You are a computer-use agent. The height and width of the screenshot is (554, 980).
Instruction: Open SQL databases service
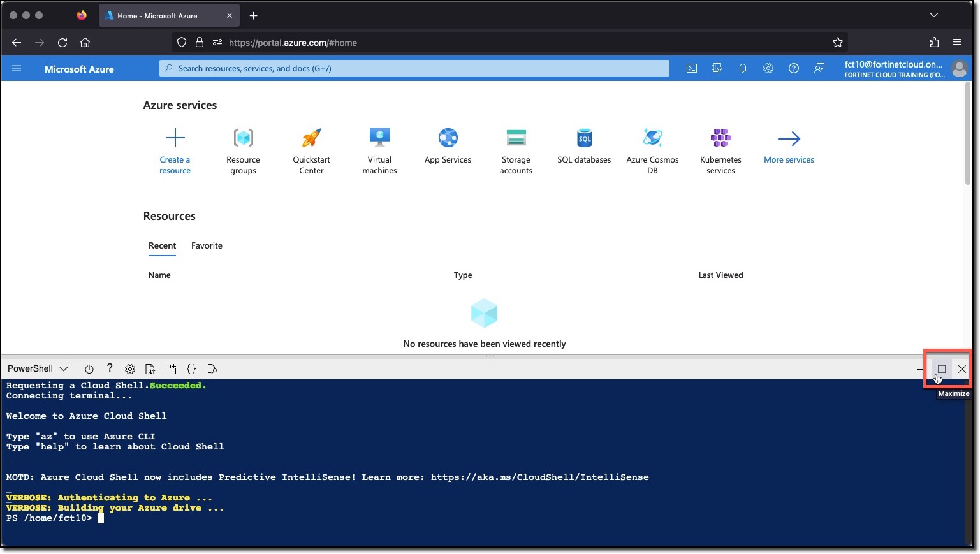584,147
